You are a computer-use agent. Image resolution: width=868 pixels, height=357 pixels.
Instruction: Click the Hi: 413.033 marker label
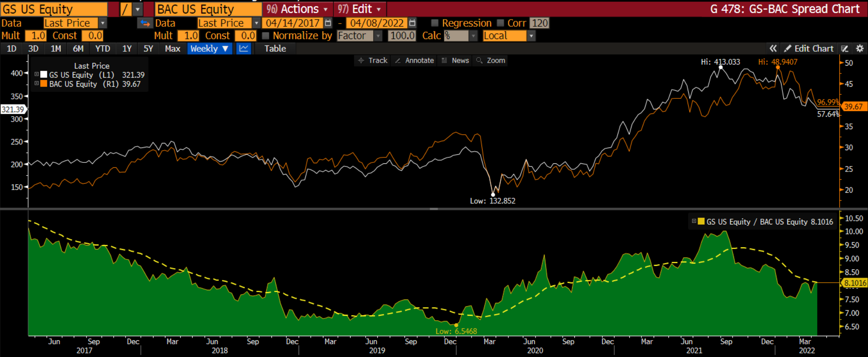[x=720, y=62]
